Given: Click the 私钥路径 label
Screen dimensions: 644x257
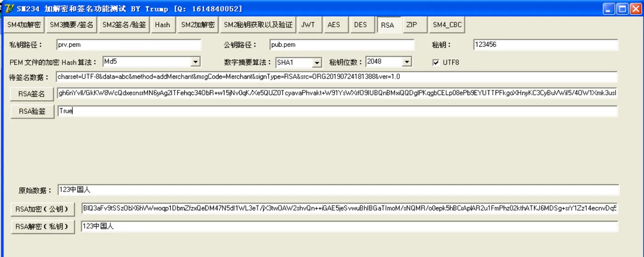Looking at the screenshot, I should (x=26, y=45).
